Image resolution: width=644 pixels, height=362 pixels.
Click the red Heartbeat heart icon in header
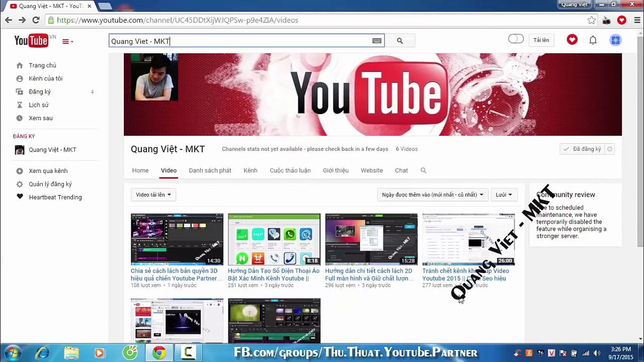click(572, 40)
